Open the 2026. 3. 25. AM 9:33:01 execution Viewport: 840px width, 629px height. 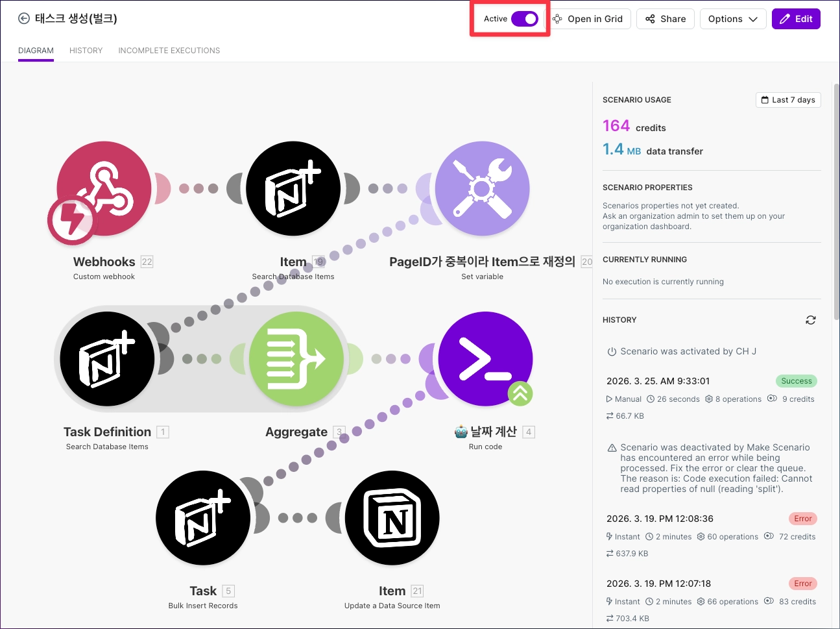coord(658,381)
